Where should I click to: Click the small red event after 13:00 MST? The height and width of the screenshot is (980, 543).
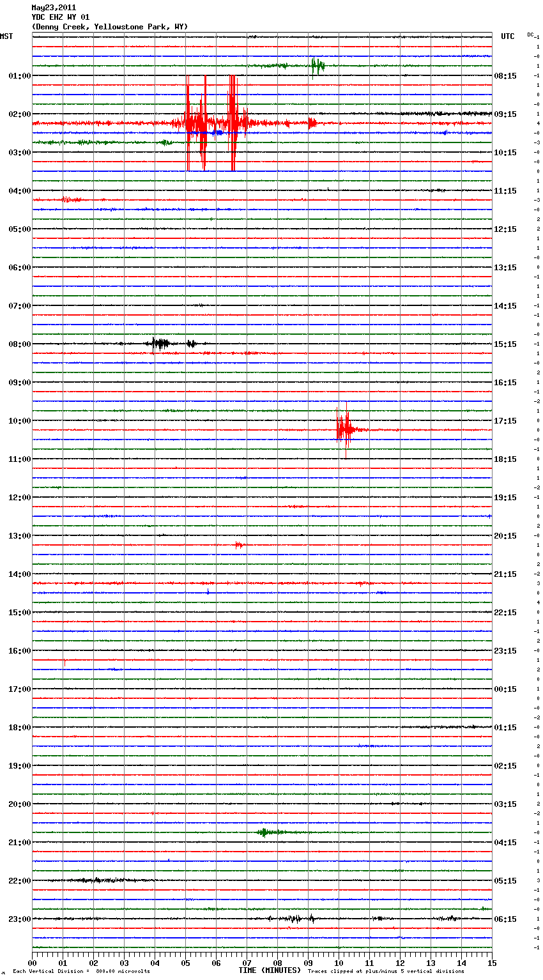coord(239,545)
